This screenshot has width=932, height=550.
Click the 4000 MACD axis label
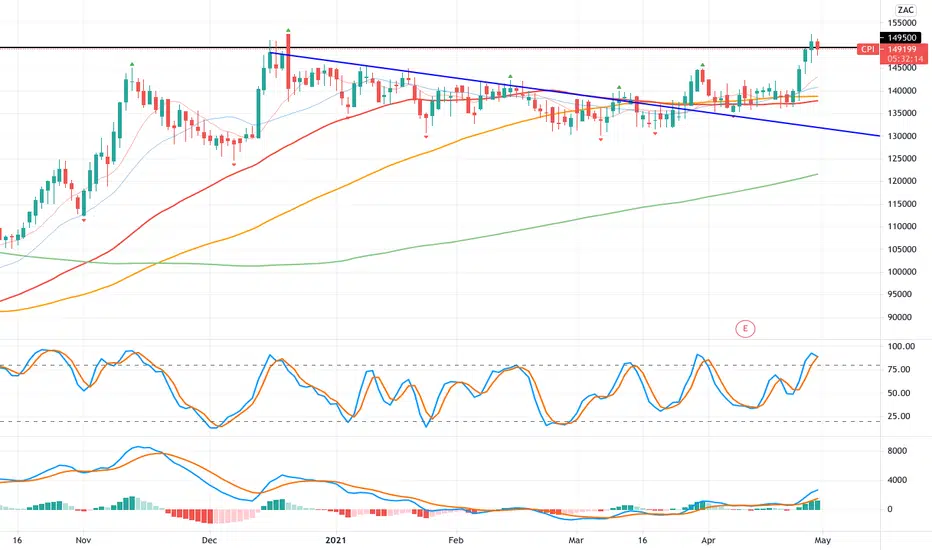pos(898,480)
